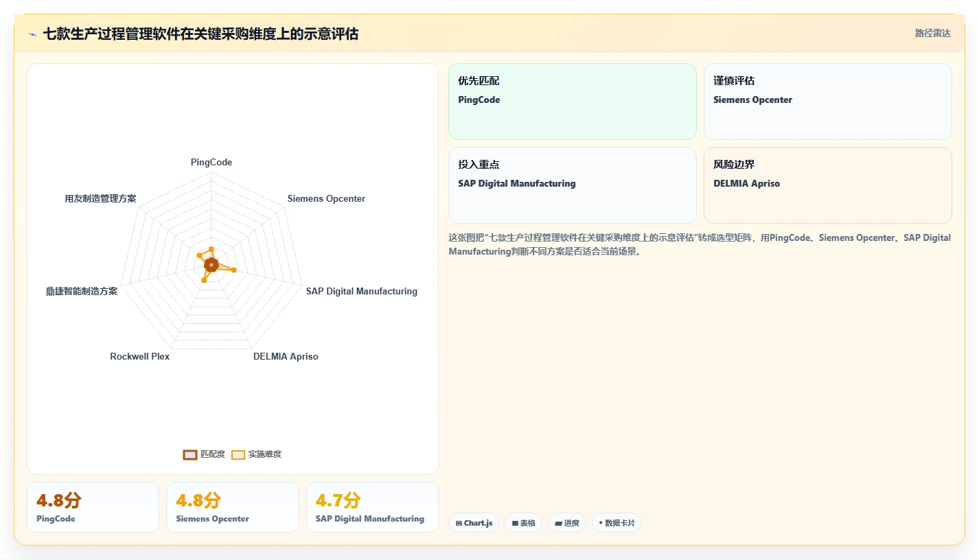Toggle the 实施难度 legend swatch
The image size is (979, 560).
pos(238,454)
